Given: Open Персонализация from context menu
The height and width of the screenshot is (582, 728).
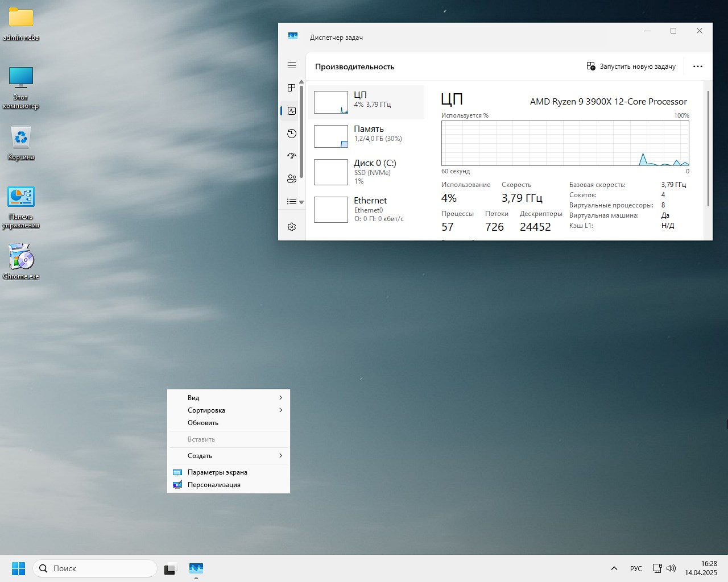Looking at the screenshot, I should point(214,485).
